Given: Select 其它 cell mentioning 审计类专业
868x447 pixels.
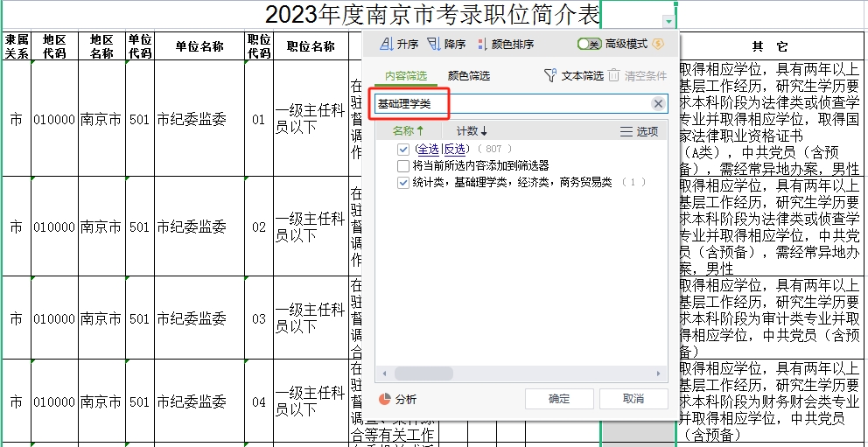Looking at the screenshot, I should click(770, 318).
